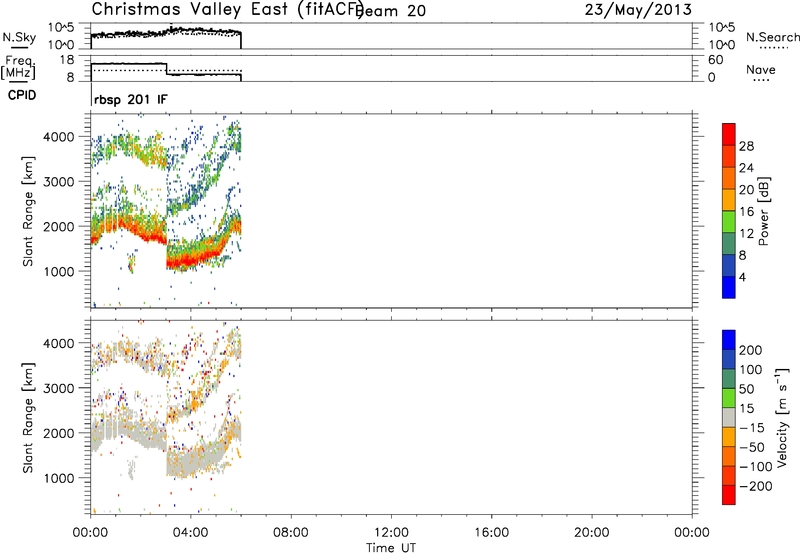Click the '28' power colorbar tick label
The image size is (800, 554).
pyautogui.click(x=746, y=146)
